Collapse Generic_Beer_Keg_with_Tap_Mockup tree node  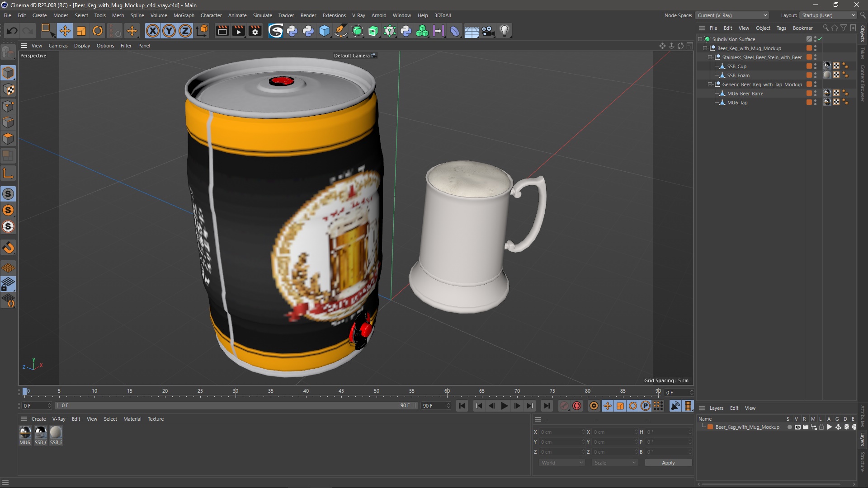point(710,84)
